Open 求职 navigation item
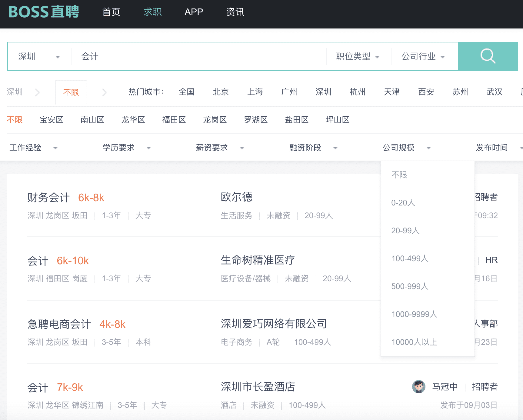523x420 pixels. [152, 12]
